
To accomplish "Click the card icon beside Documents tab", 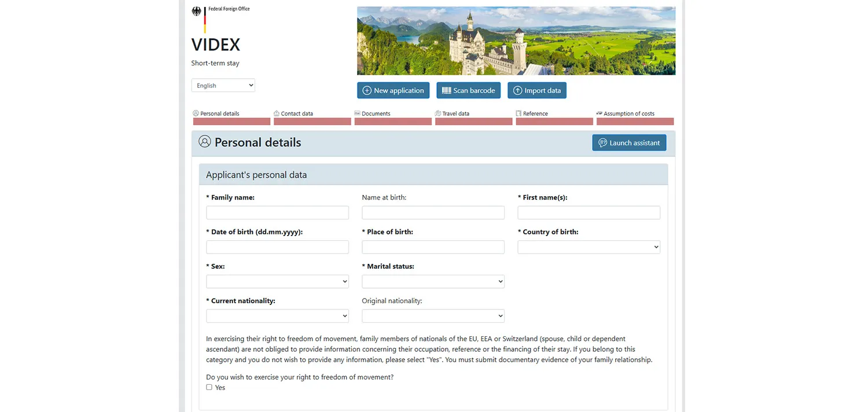I will pyautogui.click(x=358, y=113).
